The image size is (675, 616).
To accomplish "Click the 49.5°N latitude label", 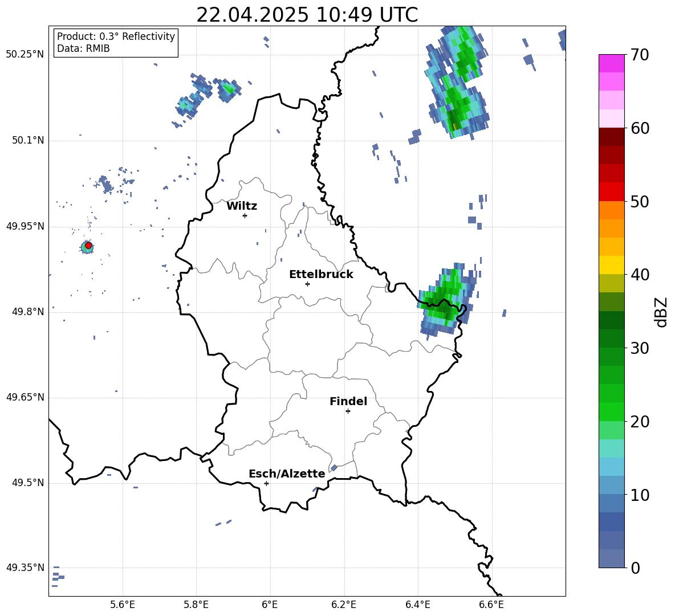I will (28, 483).
